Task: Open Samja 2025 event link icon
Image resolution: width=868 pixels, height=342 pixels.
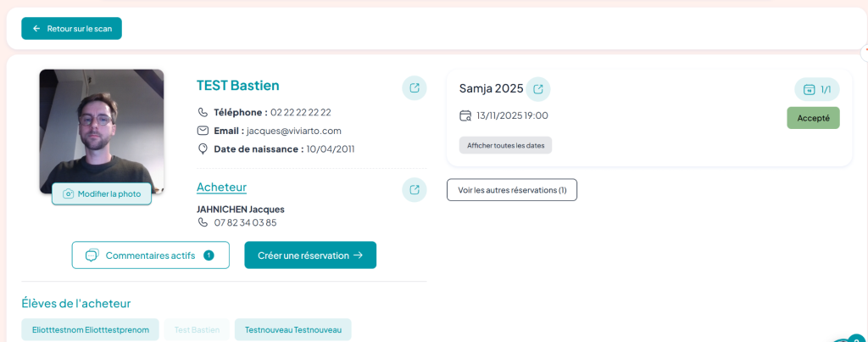Action: 537,89
